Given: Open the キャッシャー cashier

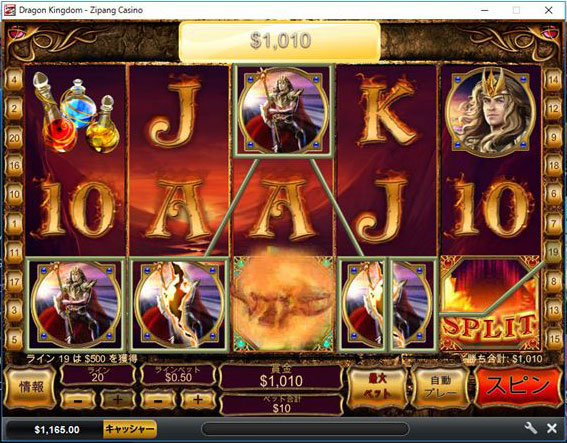Looking at the screenshot, I should (x=130, y=429).
